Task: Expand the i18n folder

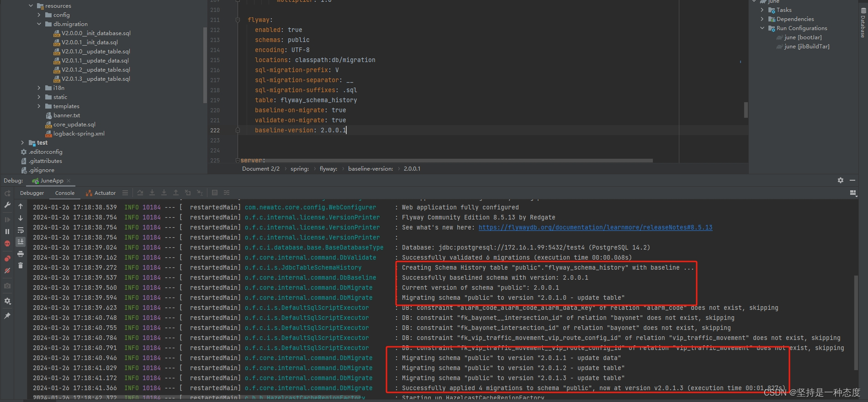Action: click(x=39, y=88)
